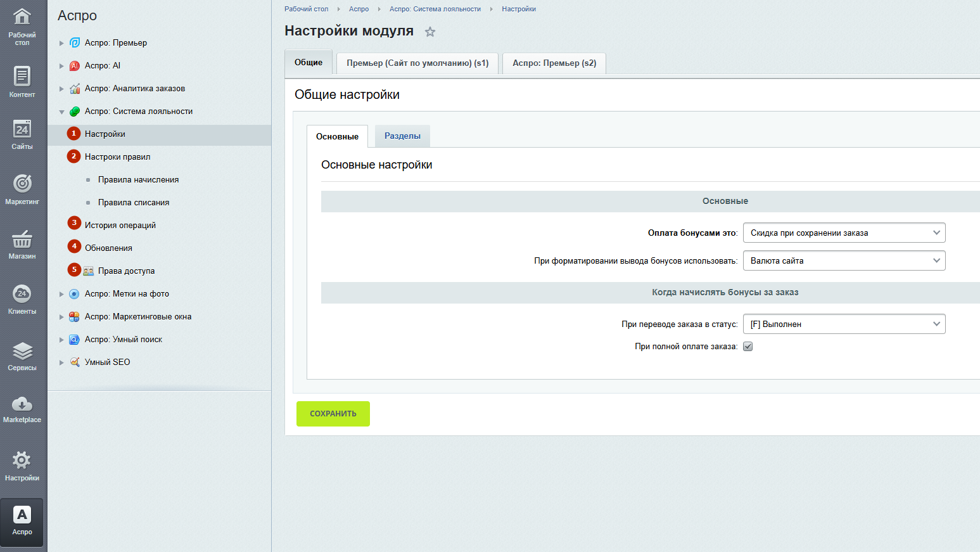
Task: Open История операций in the tree
Action: tap(120, 226)
